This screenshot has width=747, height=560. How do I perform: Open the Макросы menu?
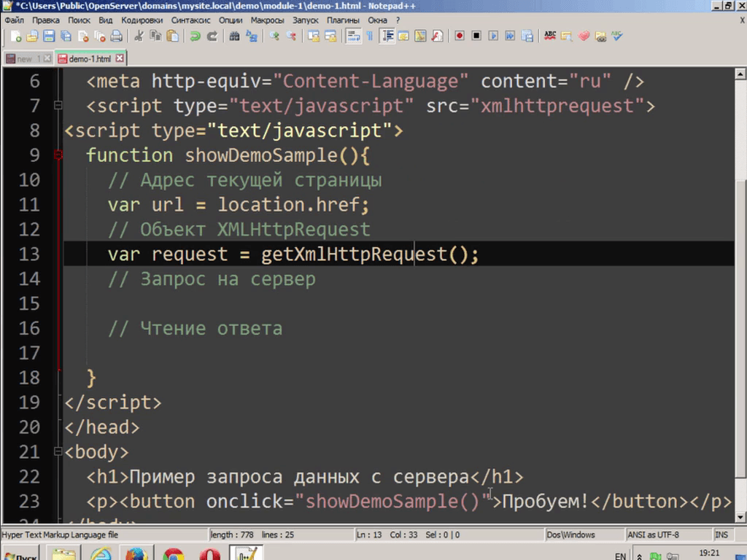[x=267, y=20]
